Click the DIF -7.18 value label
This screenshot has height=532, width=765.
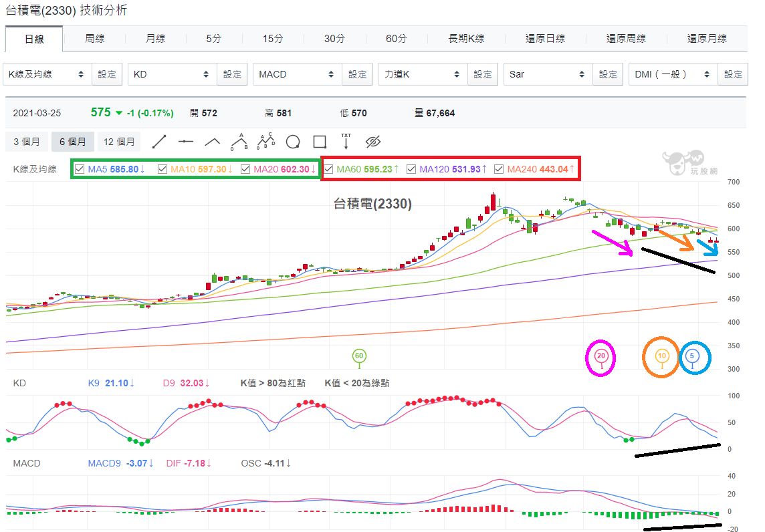point(189,463)
